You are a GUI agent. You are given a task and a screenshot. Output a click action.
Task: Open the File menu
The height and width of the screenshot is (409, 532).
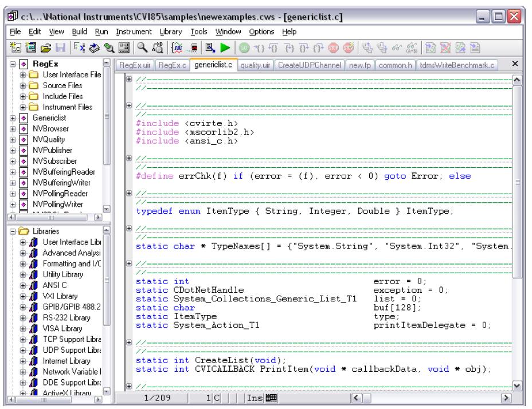click(15, 32)
